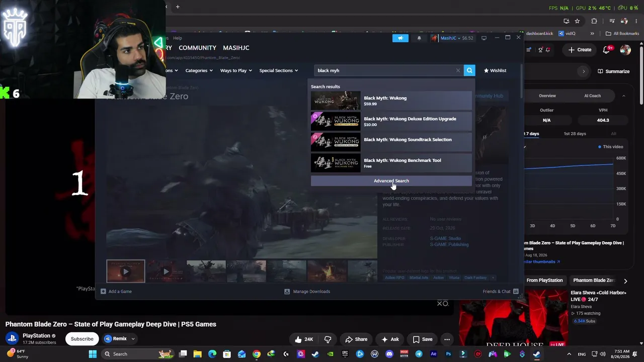The image size is (644, 362).
Task: Open Chrome three-dot menu
Action: tap(636, 21)
